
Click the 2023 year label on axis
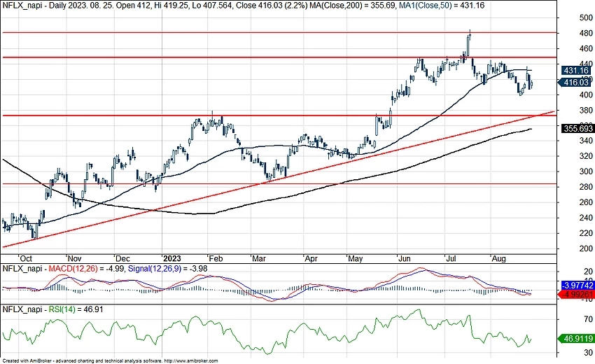172,259
